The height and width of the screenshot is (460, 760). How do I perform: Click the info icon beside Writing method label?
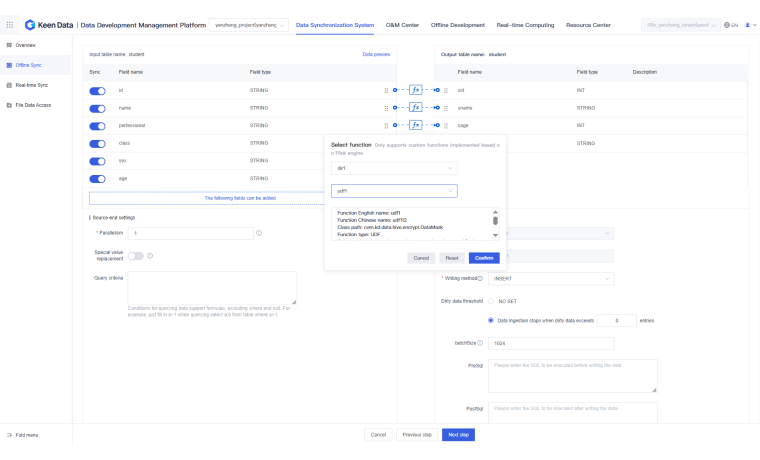click(480, 278)
